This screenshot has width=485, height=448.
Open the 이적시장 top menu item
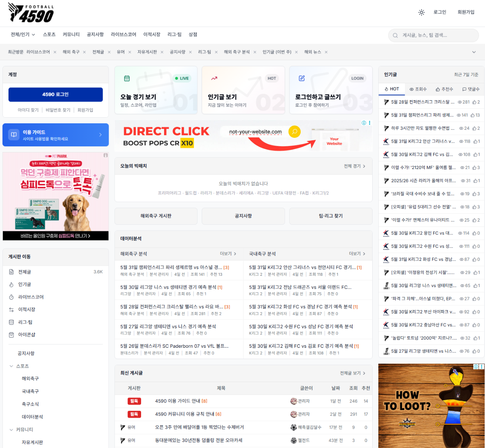pos(152,35)
